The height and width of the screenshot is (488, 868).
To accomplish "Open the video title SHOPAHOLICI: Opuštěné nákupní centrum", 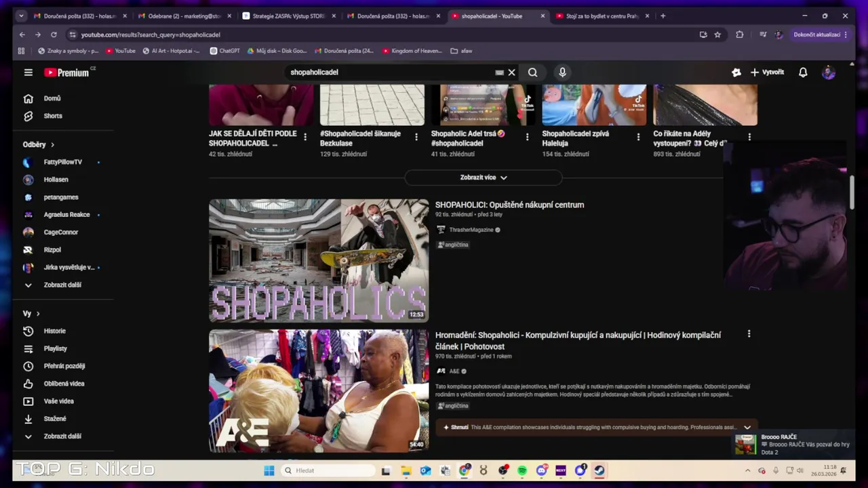I will [509, 205].
